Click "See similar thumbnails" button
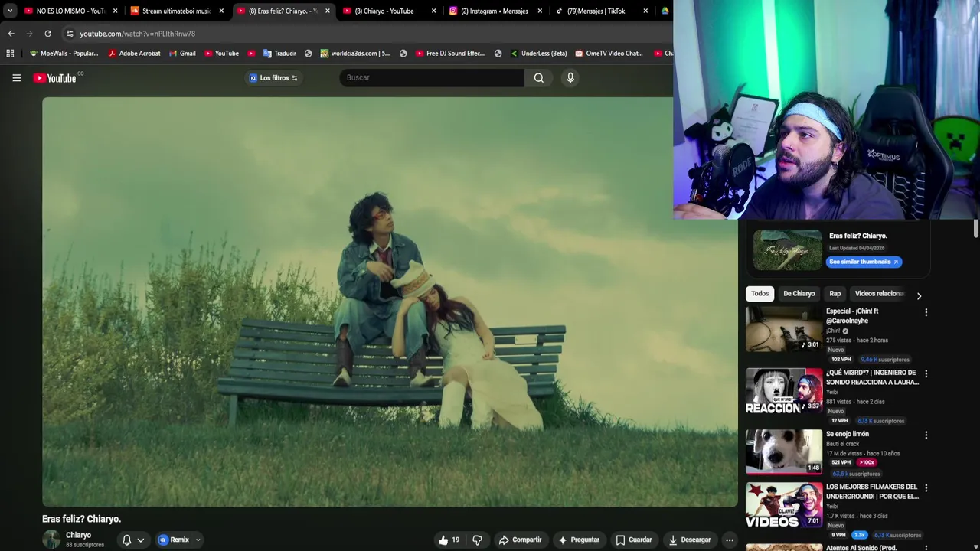Image resolution: width=980 pixels, height=551 pixels. pyautogui.click(x=864, y=262)
